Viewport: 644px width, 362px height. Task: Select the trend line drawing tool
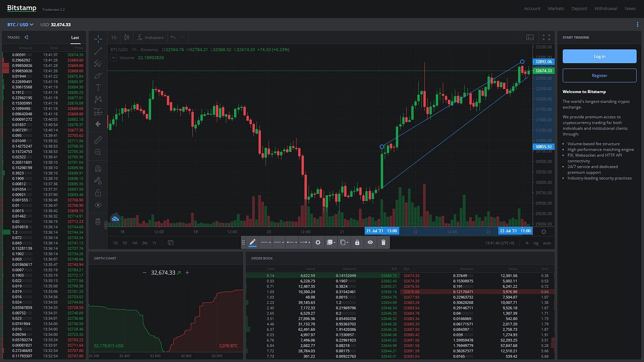(98, 51)
